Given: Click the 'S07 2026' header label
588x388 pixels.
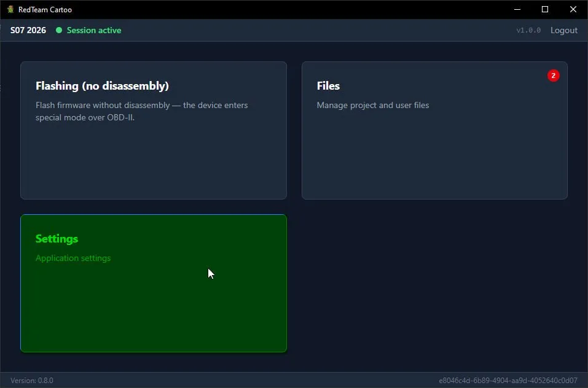Looking at the screenshot, I should [28, 30].
